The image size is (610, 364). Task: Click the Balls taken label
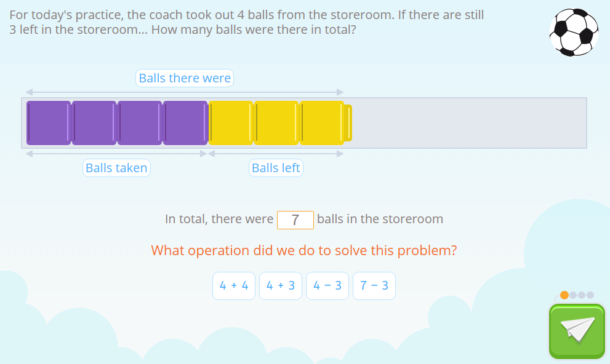[x=116, y=167]
